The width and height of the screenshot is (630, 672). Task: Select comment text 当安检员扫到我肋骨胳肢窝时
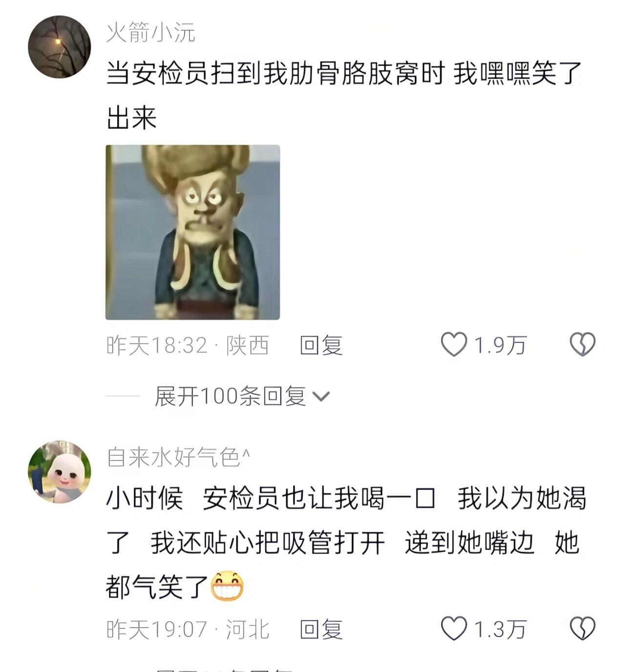(x=275, y=74)
